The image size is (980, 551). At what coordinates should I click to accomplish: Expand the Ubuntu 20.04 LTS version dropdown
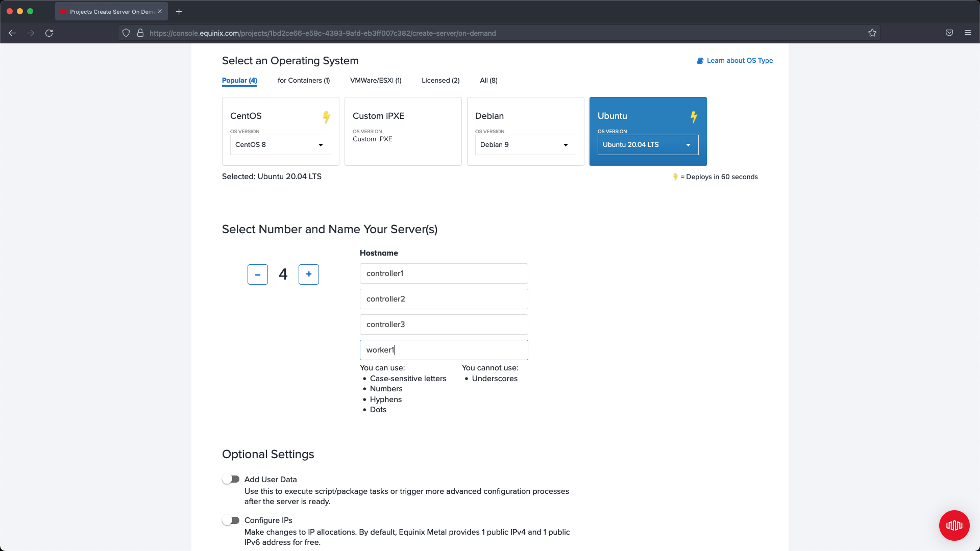point(648,145)
